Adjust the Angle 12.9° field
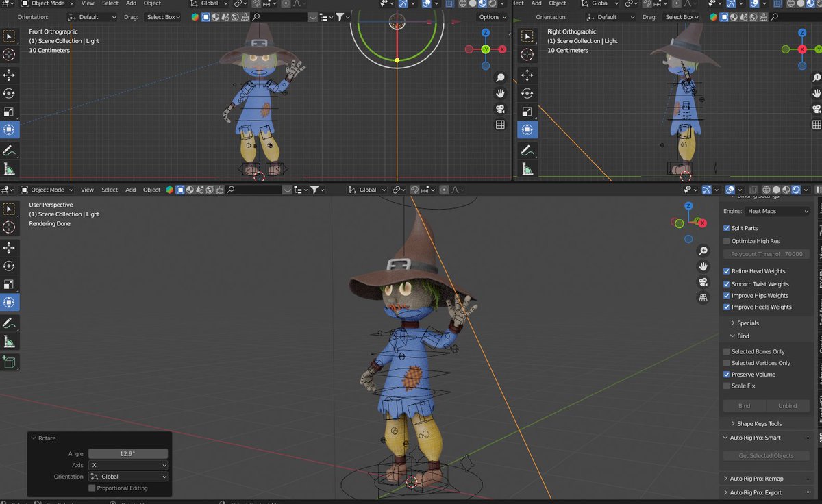This screenshot has height=504, width=822. click(128, 453)
